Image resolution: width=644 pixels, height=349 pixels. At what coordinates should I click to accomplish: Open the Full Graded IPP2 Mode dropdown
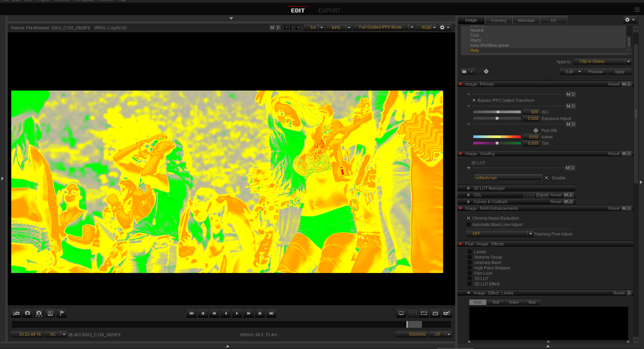coord(384,27)
